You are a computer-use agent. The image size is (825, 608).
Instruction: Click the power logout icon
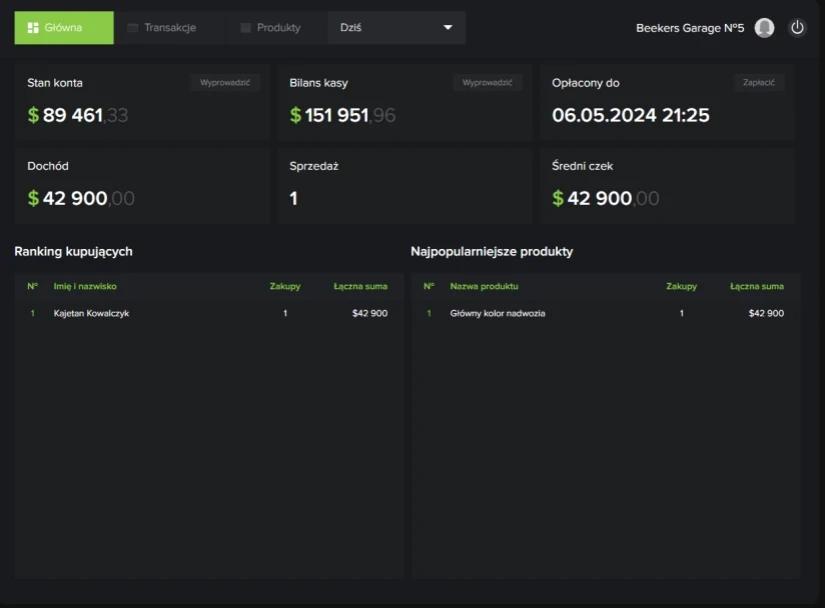click(797, 28)
